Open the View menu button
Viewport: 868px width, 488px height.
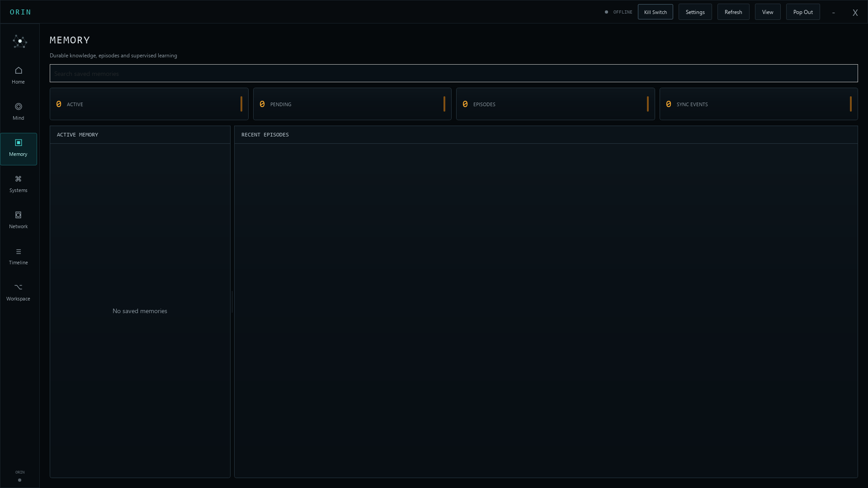pos(768,12)
